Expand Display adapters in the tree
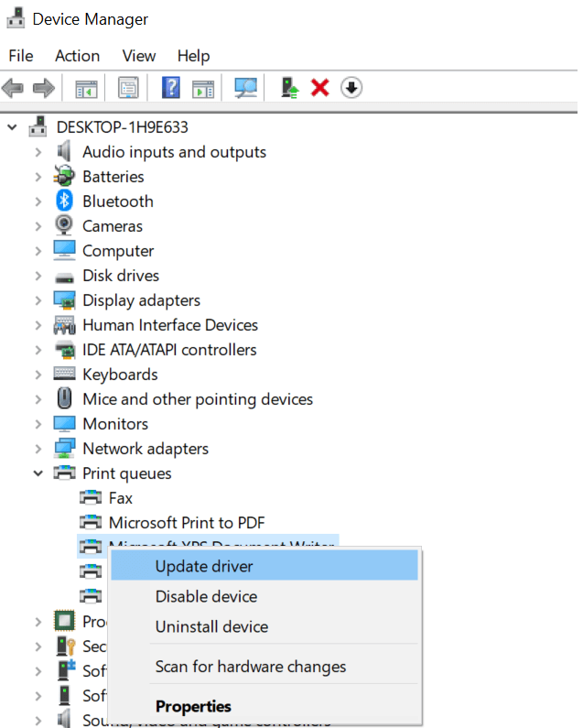 point(38,300)
